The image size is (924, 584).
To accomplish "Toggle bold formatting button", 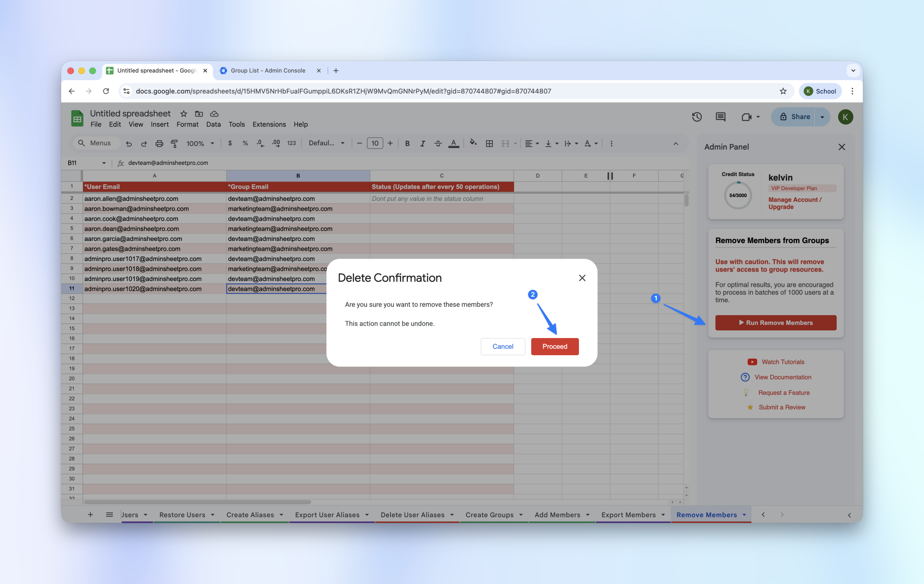I will (407, 144).
